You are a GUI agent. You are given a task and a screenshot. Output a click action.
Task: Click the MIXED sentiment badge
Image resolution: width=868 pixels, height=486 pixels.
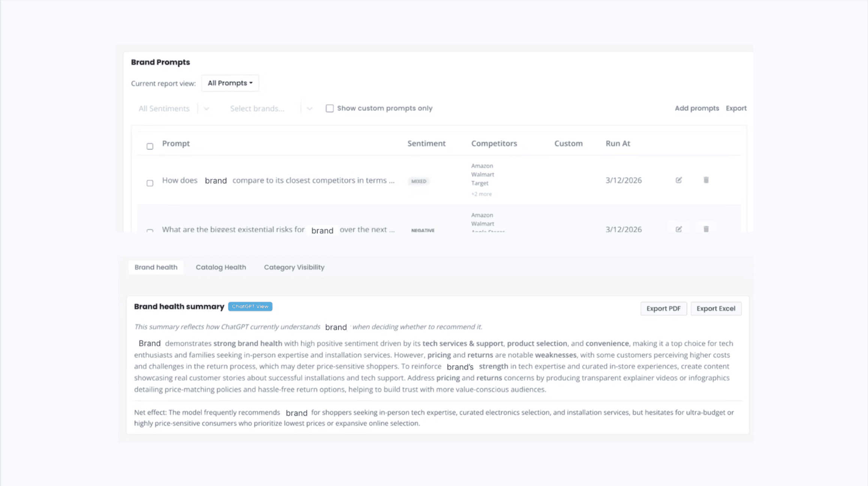click(x=419, y=181)
